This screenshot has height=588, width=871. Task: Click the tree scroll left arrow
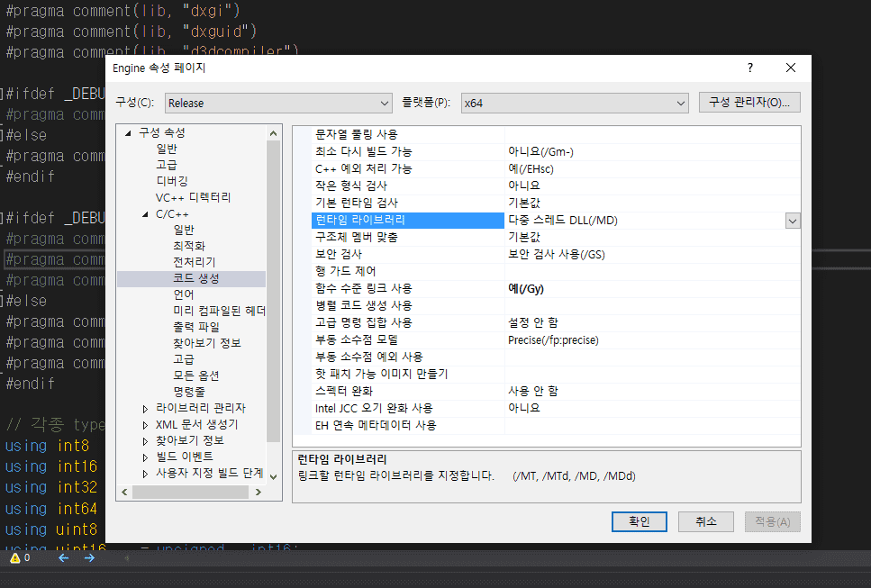pos(124,492)
